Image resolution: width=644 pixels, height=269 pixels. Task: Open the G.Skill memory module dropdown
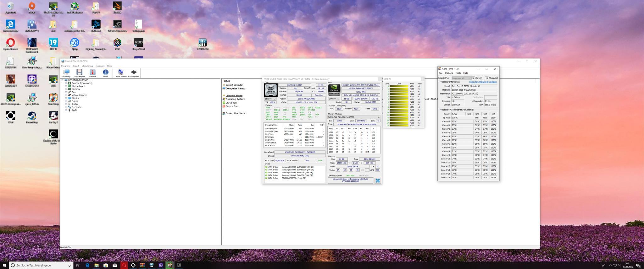pyautogui.click(x=354, y=117)
